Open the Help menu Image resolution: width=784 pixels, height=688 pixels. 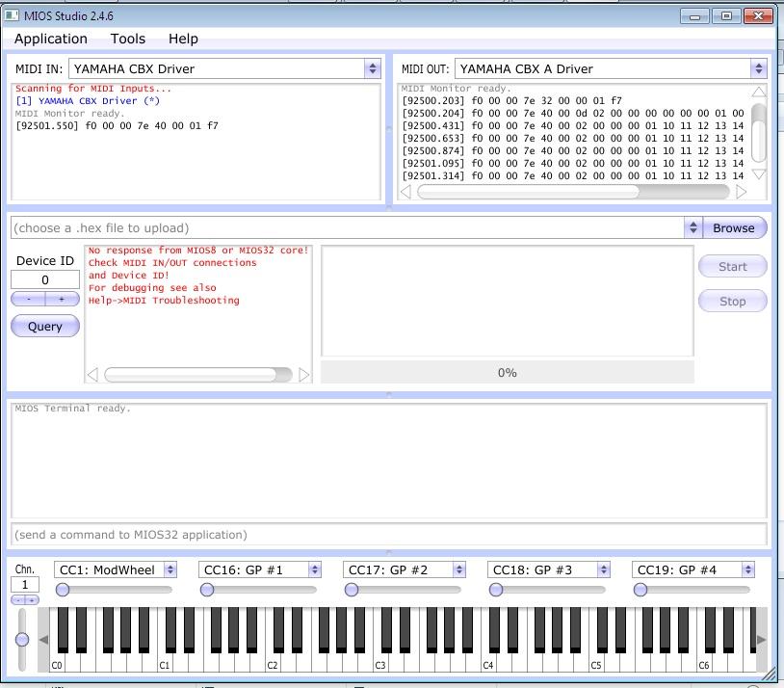[x=183, y=39]
